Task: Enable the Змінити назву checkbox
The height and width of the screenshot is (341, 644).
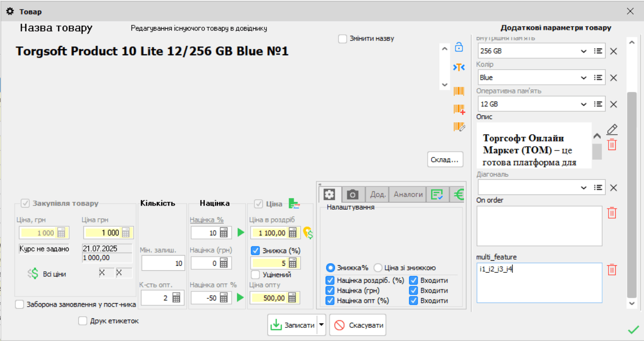Action: (x=343, y=38)
